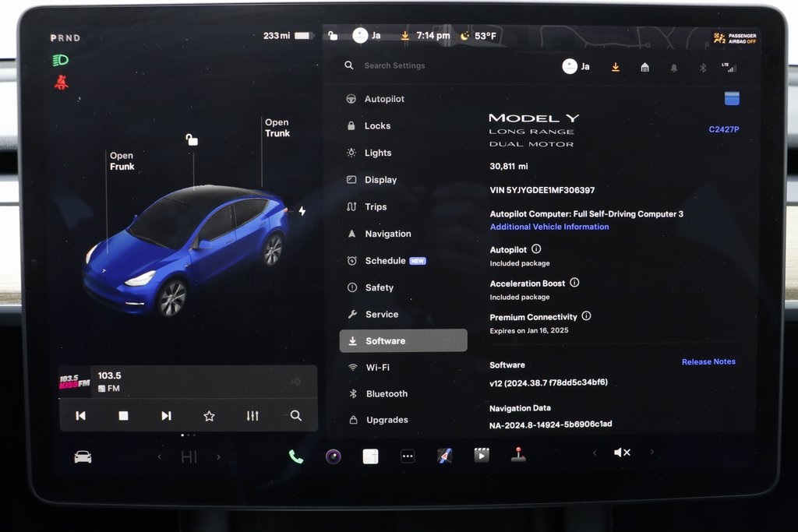
Task: Raise the cabin temperature with right chevron
Action: [x=218, y=457]
